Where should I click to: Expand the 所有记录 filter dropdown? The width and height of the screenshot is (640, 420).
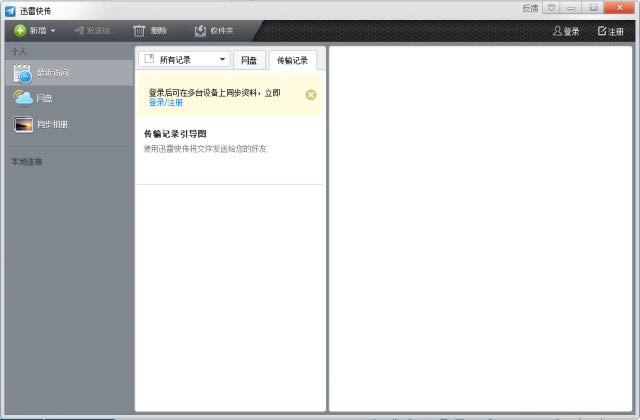184,60
